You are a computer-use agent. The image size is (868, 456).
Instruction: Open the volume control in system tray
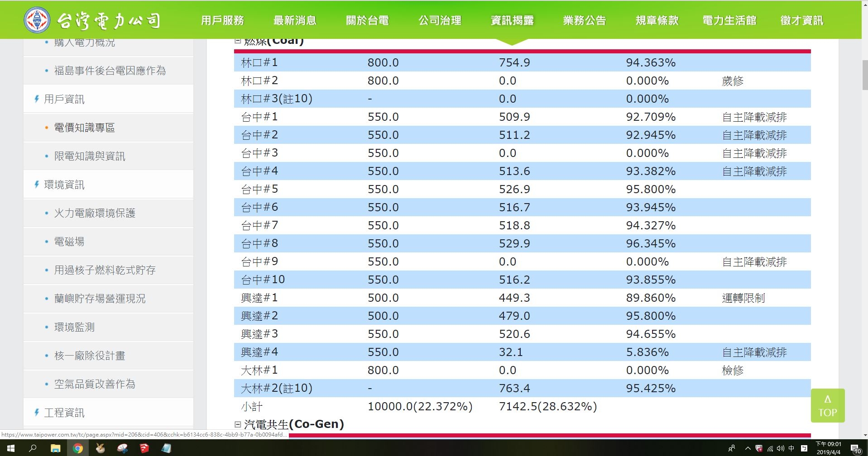(x=780, y=448)
